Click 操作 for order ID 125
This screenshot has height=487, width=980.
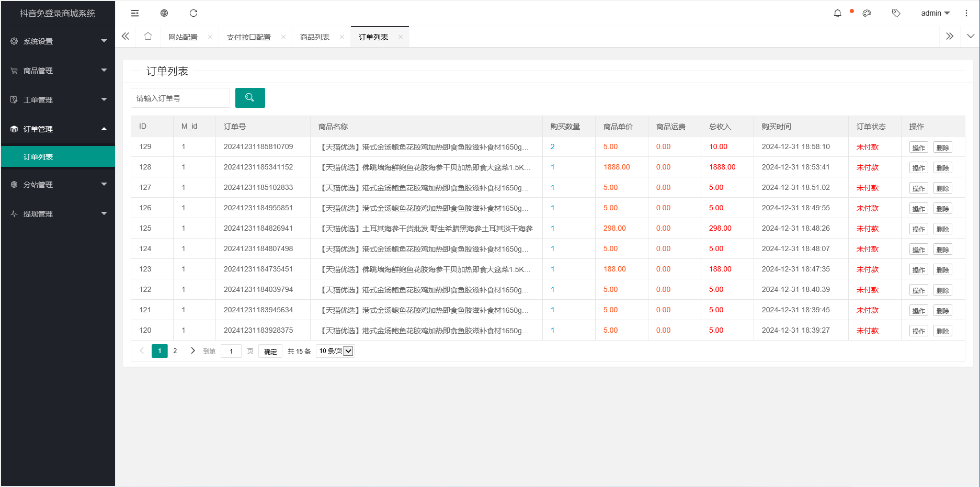pyautogui.click(x=919, y=229)
